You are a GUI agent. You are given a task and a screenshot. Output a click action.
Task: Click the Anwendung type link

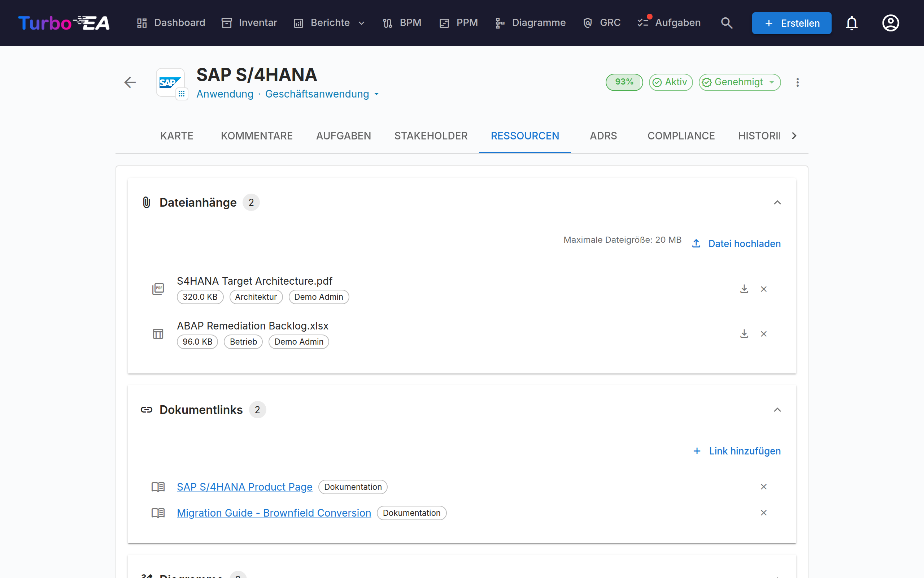[225, 94]
